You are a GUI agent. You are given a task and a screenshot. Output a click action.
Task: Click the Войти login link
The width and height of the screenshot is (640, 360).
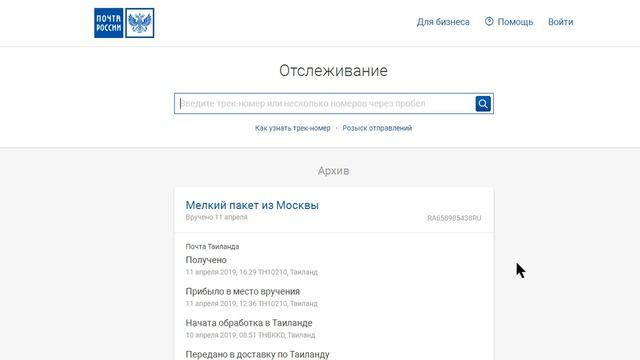[560, 22]
